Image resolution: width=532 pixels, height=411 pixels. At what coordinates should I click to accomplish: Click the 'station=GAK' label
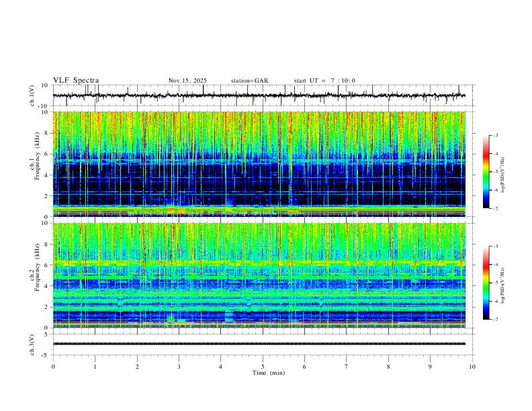click(249, 81)
